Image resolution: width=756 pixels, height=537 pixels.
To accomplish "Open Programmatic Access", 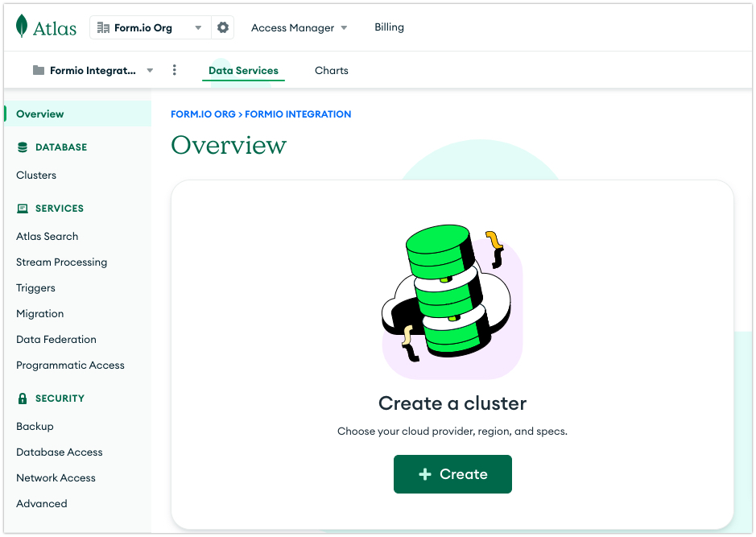I will click(70, 366).
